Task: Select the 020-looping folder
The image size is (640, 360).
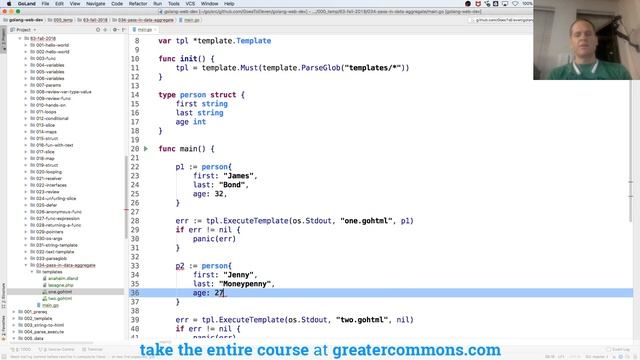Action: point(49,172)
